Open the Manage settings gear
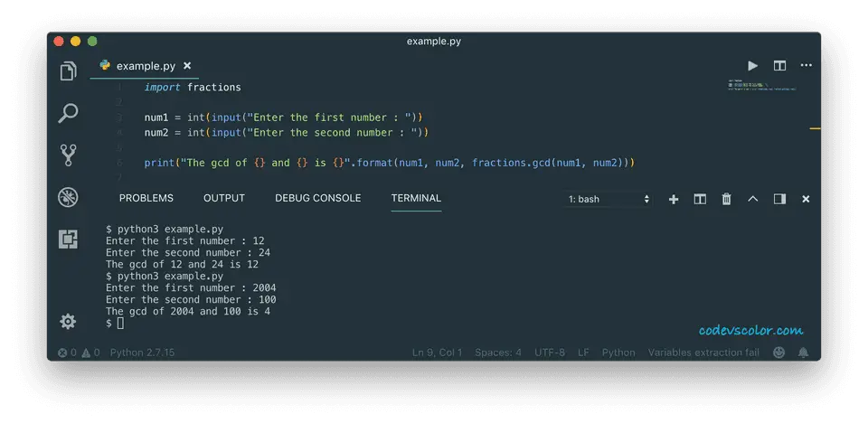This screenshot has height=423, width=868. click(68, 321)
